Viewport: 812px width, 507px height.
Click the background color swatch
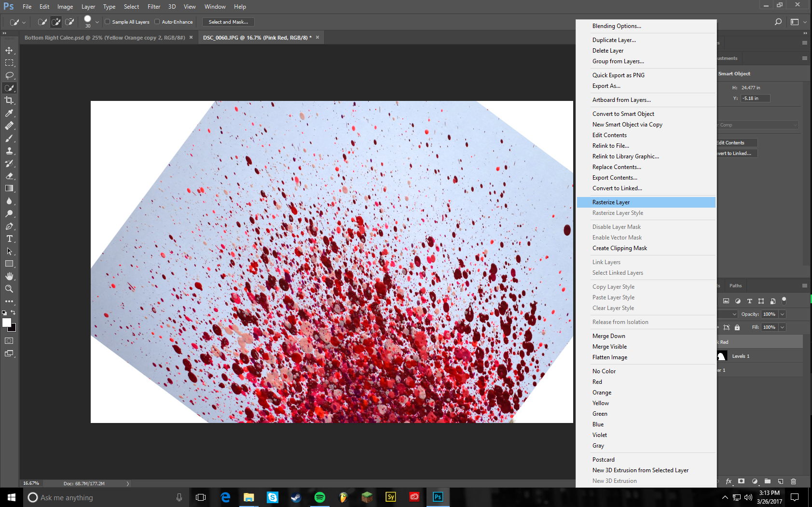coord(13,329)
